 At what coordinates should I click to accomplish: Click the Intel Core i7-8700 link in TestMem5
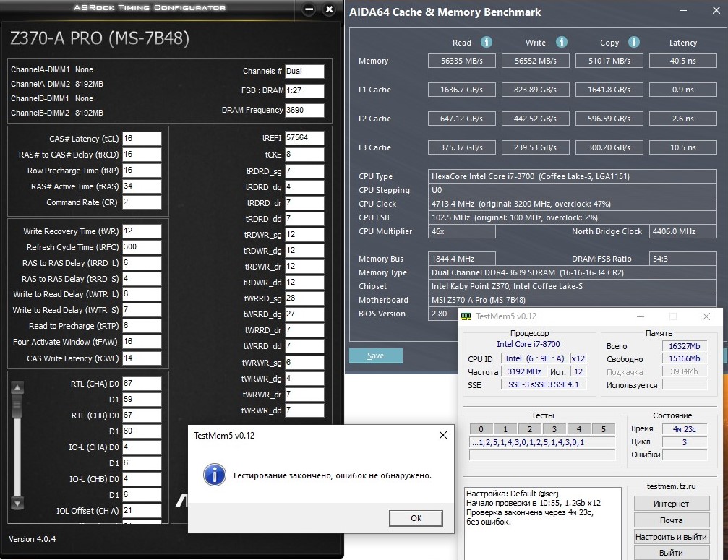point(528,344)
